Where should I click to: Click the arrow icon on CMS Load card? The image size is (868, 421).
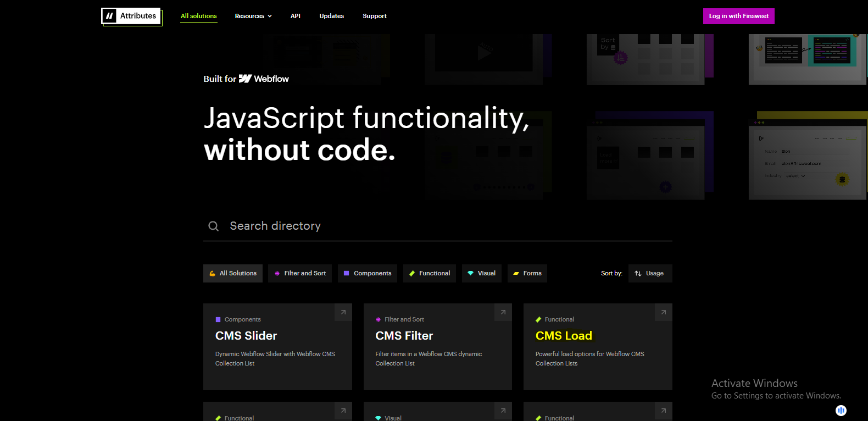tap(664, 312)
